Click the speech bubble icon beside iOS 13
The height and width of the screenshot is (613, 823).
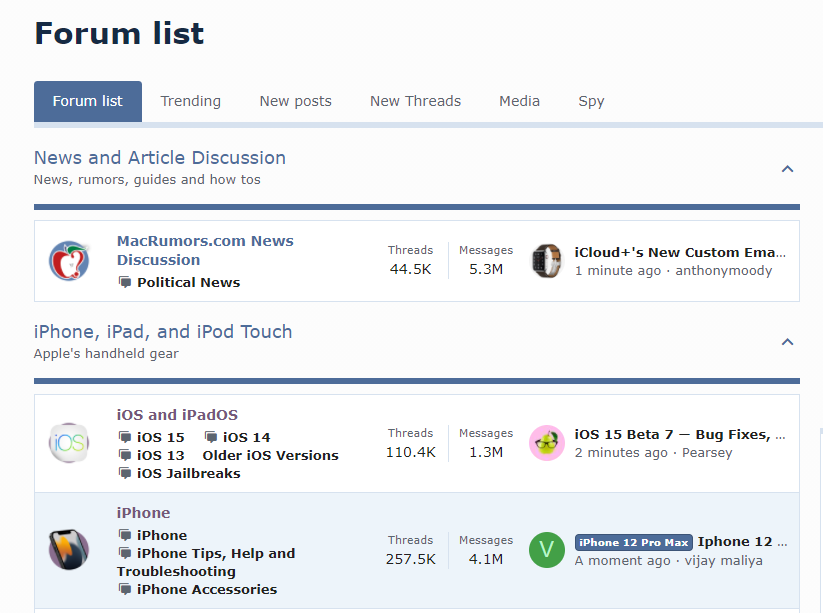(125, 455)
